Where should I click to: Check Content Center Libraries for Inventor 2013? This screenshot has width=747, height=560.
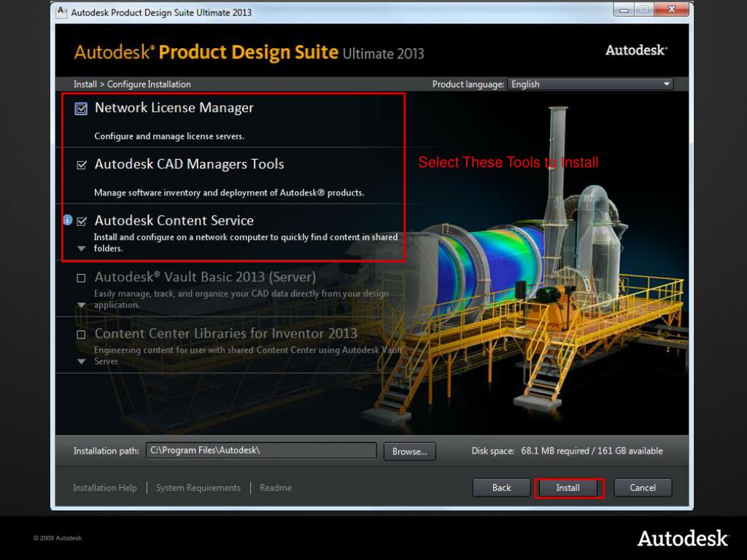tap(82, 335)
